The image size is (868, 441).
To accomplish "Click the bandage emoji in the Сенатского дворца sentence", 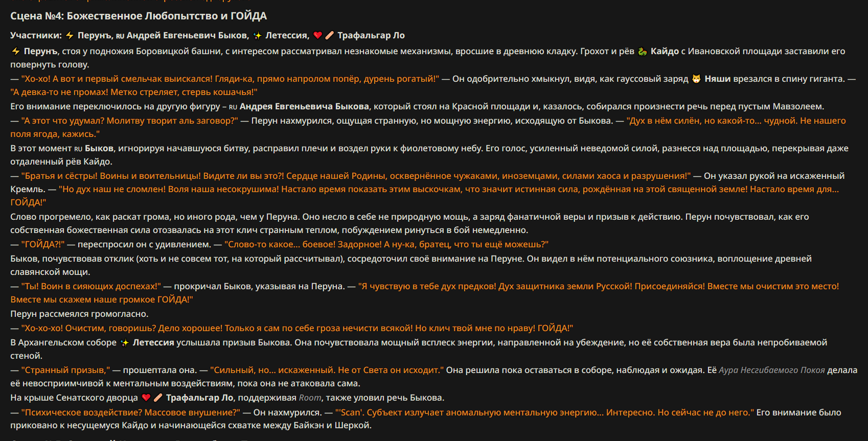I will point(158,398).
